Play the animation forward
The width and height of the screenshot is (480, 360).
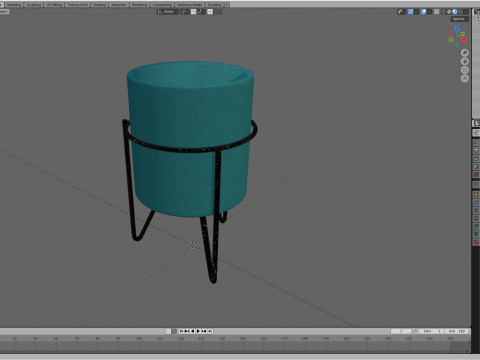(x=198, y=331)
